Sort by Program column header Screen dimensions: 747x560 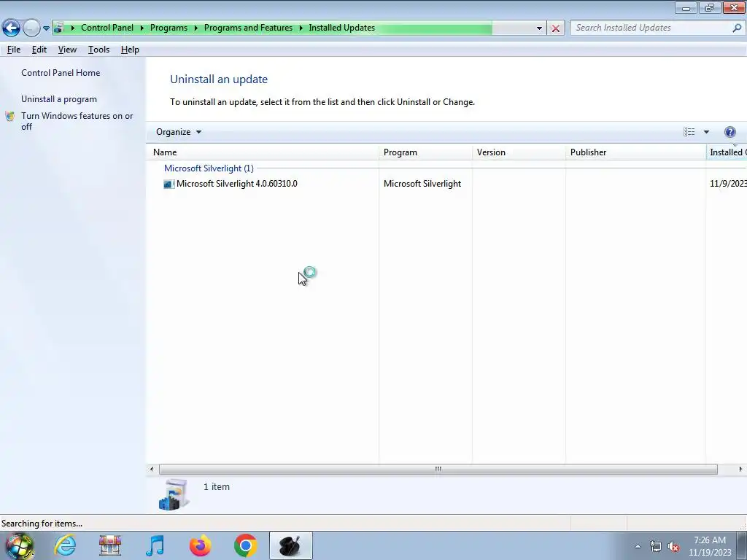(x=425, y=152)
